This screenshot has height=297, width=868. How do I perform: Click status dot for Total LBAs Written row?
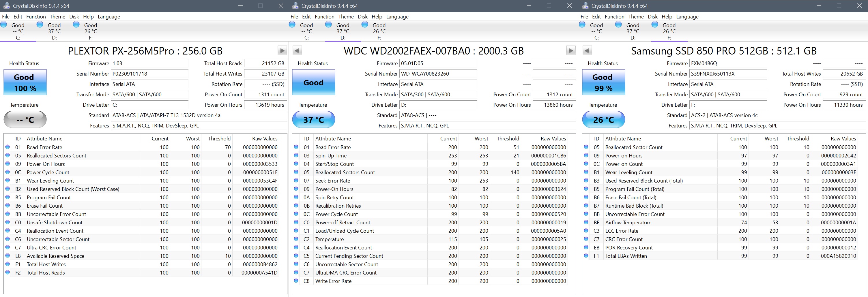click(586, 256)
